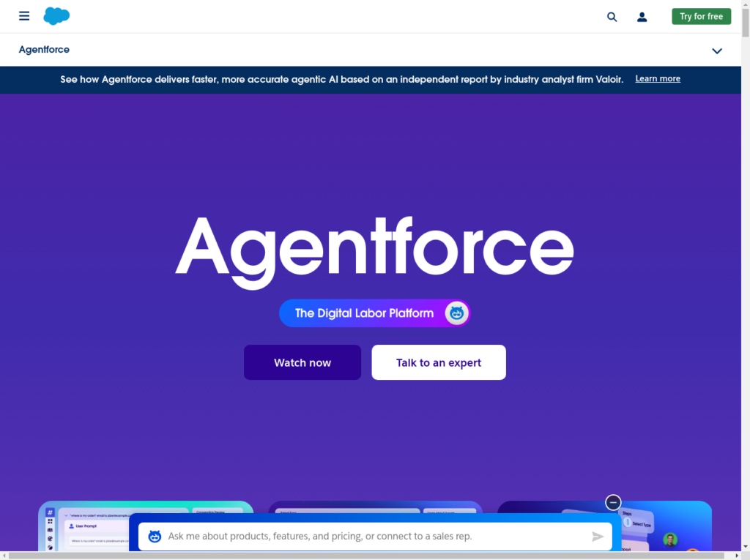This screenshot has width=750, height=560.
Task: Open the account login profile icon
Action: pyautogui.click(x=642, y=18)
